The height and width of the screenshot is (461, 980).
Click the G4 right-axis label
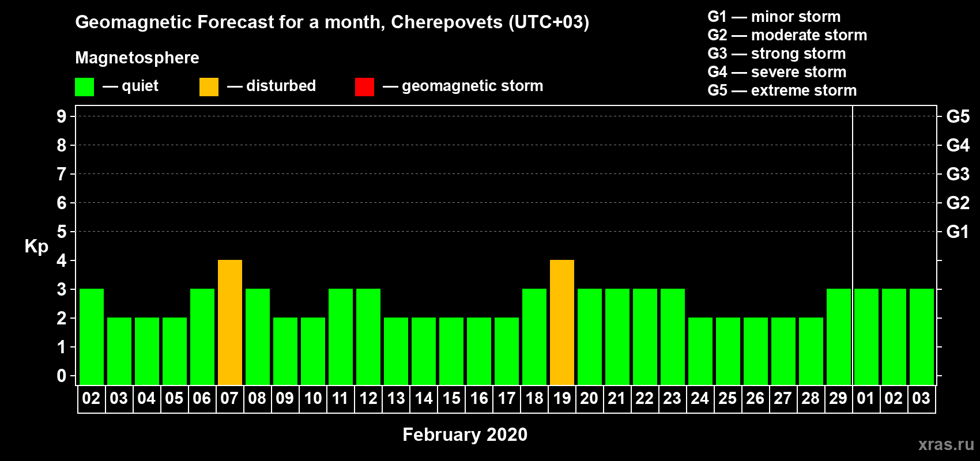(x=958, y=145)
